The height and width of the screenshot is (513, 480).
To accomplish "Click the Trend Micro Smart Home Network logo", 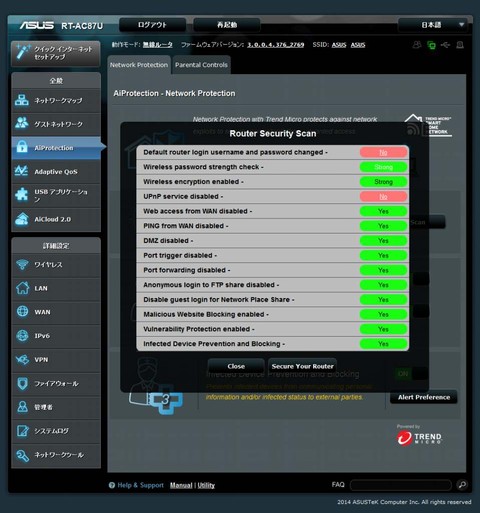I will pos(428,125).
